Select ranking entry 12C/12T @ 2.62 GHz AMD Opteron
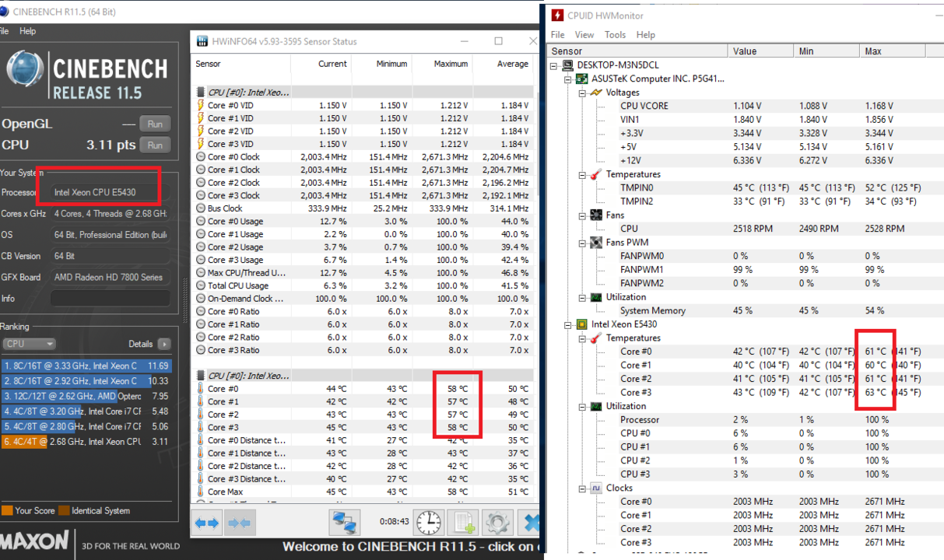Screen dimensions: 944x560 pyautogui.click(x=86, y=396)
